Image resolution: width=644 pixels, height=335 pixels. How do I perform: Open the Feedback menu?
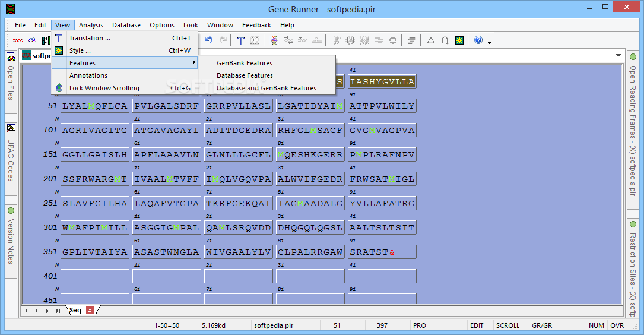(256, 25)
